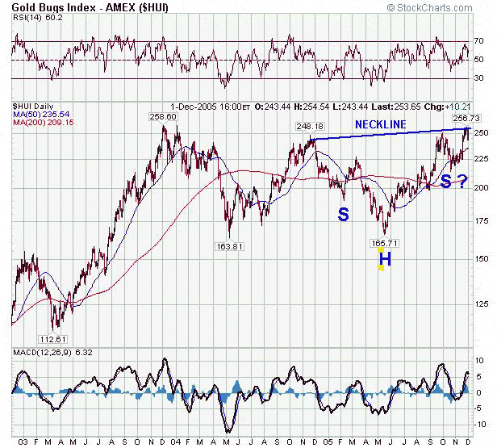
Task: Click the "-5" label on the MACD axis
Action: click(x=478, y=408)
